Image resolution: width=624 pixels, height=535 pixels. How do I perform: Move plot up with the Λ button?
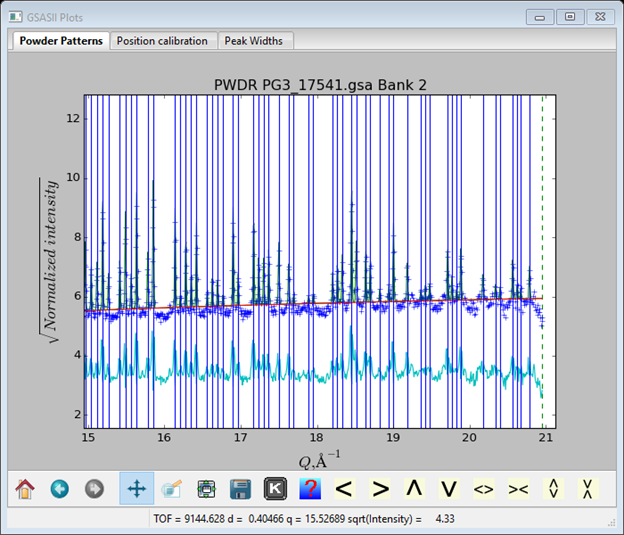pyautogui.click(x=414, y=489)
